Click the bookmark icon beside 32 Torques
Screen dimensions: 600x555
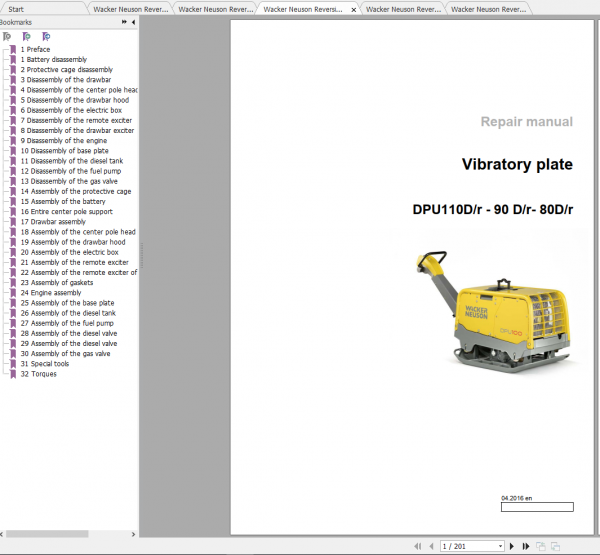pos(13,374)
